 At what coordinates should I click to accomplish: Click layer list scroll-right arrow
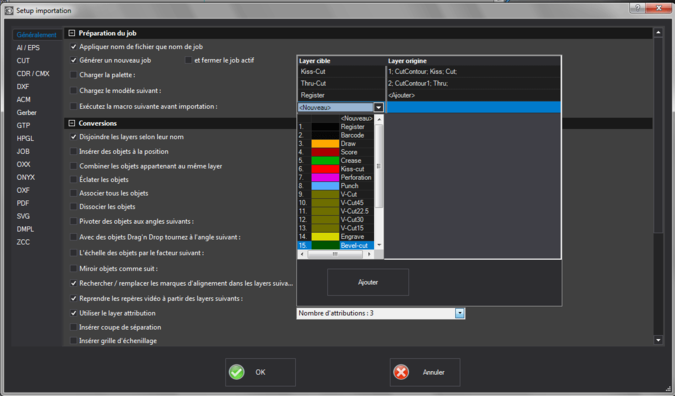coord(369,254)
